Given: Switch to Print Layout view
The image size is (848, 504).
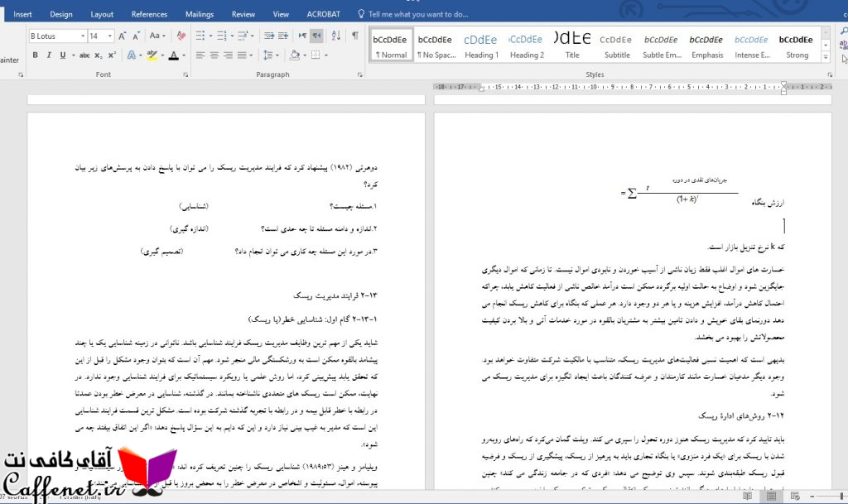Looking at the screenshot, I should (x=771, y=496).
